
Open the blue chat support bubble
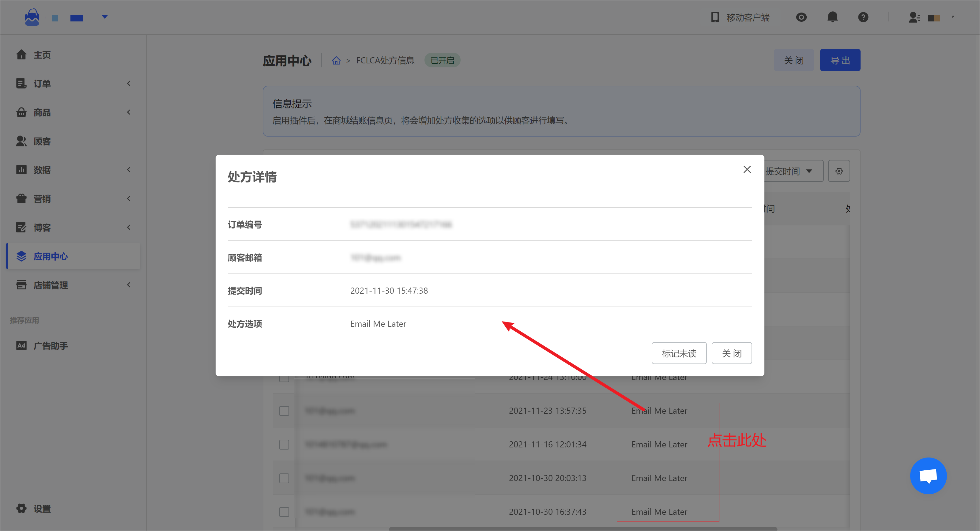tap(928, 476)
